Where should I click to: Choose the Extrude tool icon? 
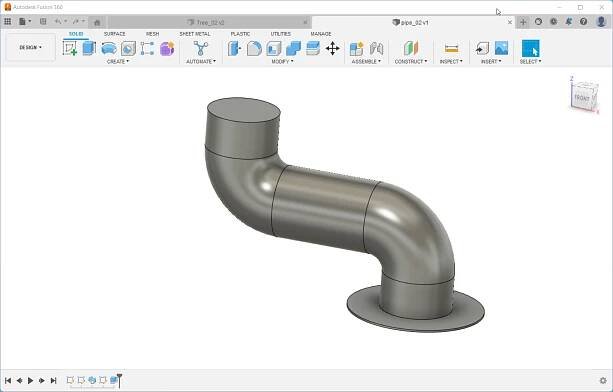click(x=90, y=48)
